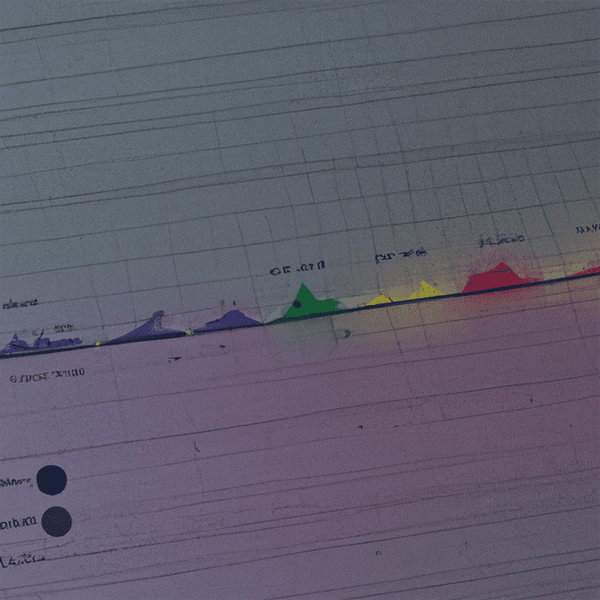The image size is (600, 600).
Task: Click the label above the green peak
Action: tap(297, 269)
